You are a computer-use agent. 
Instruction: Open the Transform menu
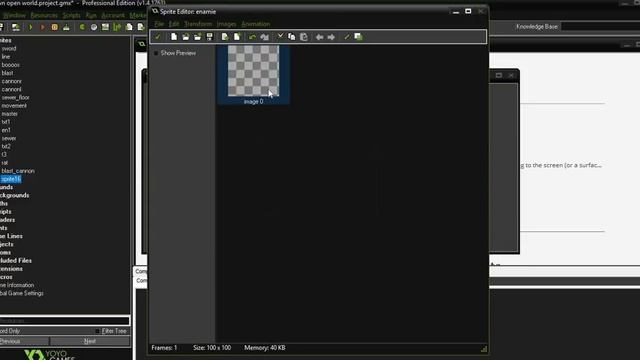coord(198,24)
